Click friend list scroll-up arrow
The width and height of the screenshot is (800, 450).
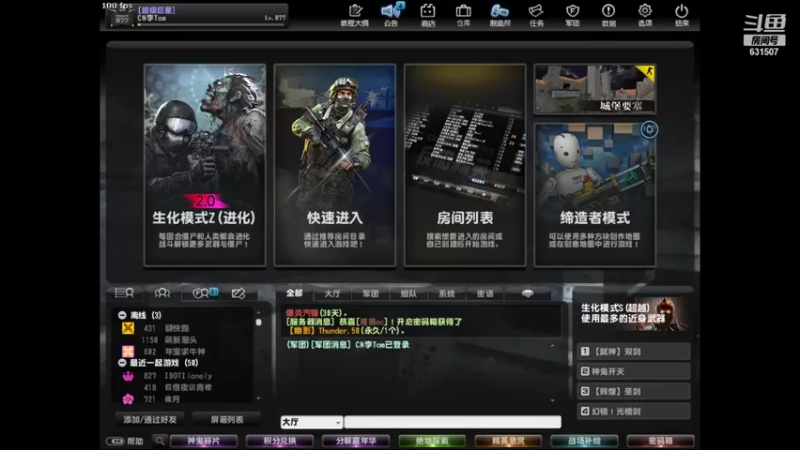[x=258, y=312]
